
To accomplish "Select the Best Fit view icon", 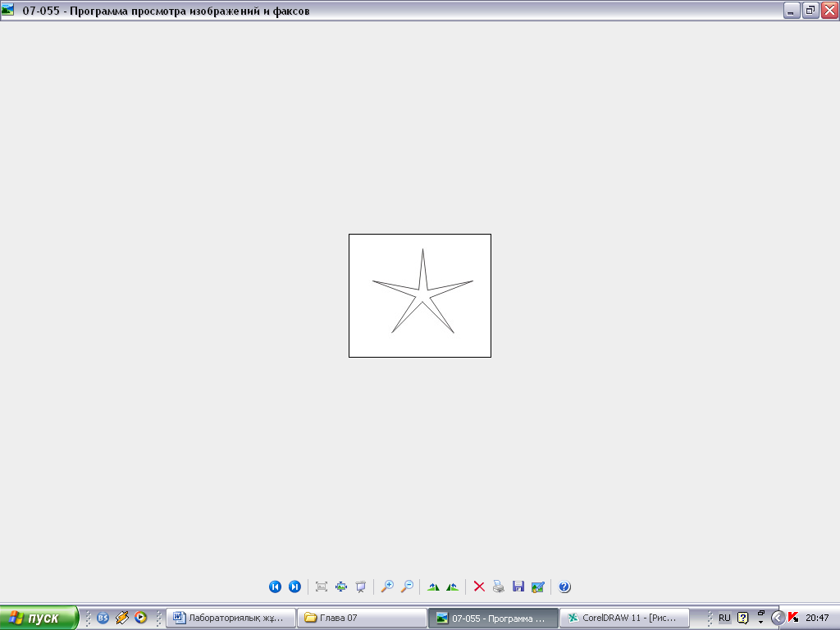I will point(322,587).
